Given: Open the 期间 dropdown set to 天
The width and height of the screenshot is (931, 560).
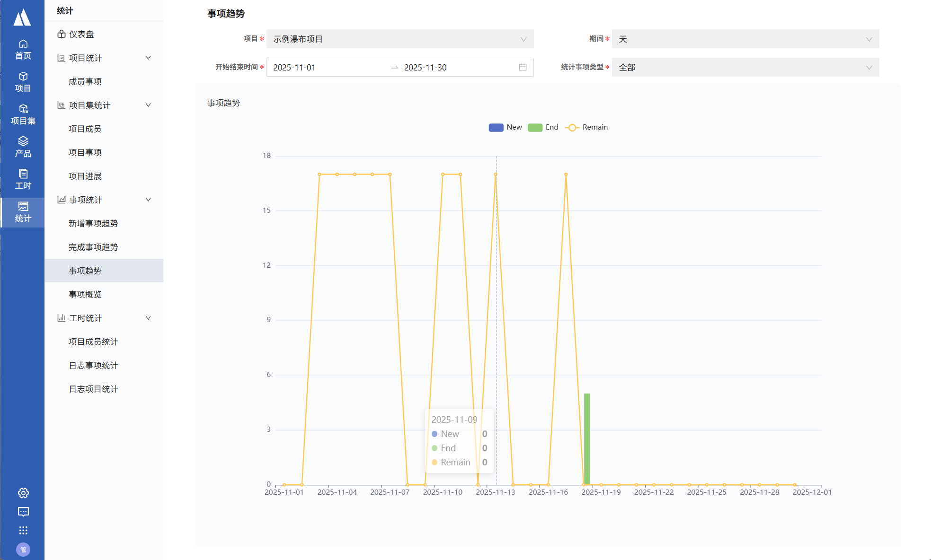Looking at the screenshot, I should (745, 39).
